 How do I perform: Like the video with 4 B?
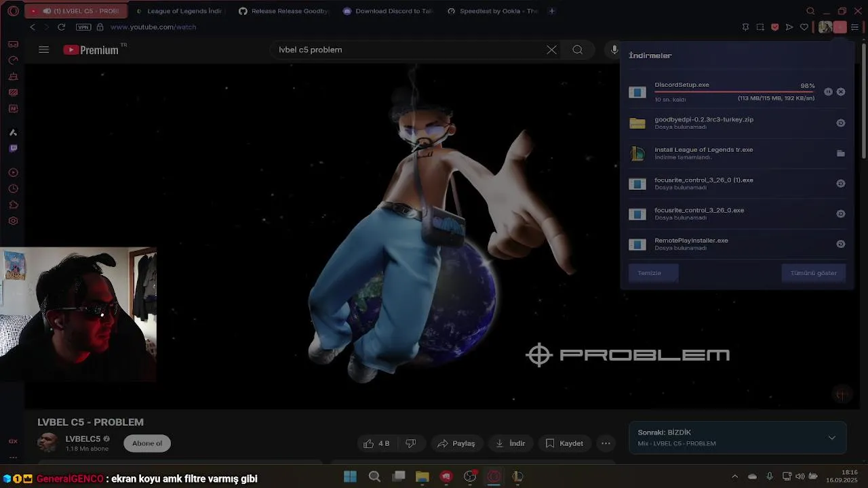[x=376, y=443]
